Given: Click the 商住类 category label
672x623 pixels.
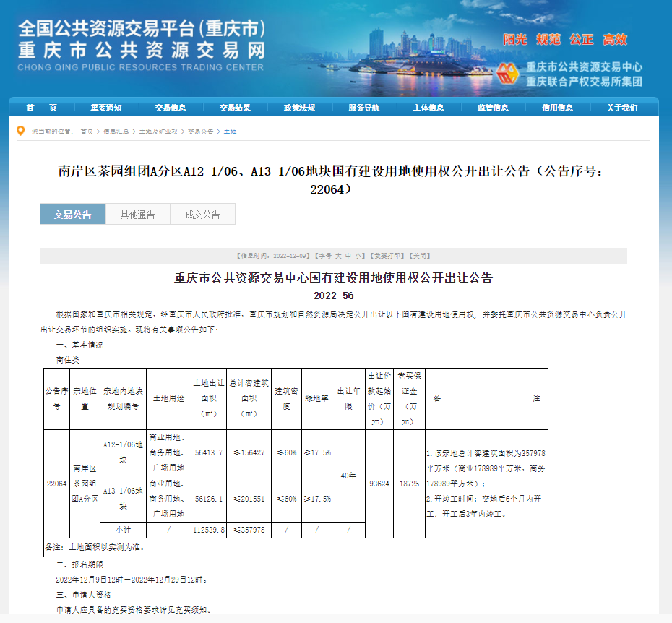Looking at the screenshot, I should click(x=68, y=360).
